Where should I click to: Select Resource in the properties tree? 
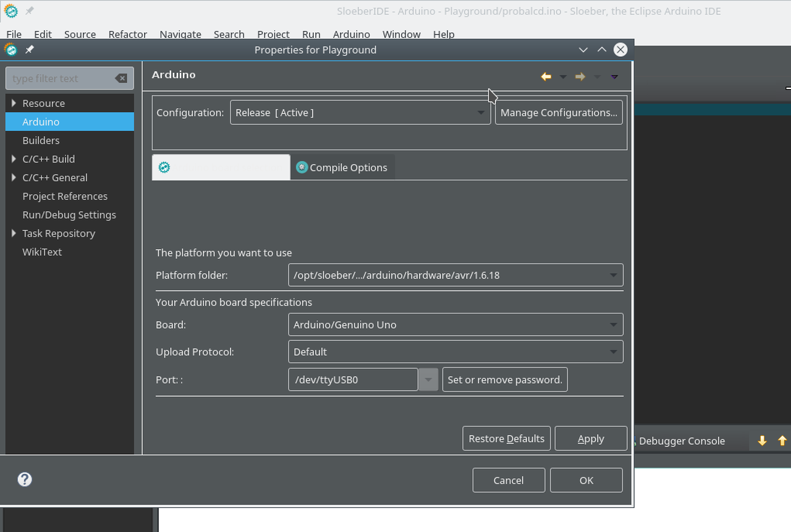[x=43, y=103]
